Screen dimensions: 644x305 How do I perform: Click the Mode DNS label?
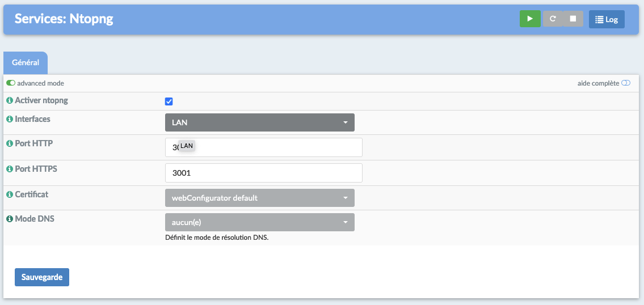click(35, 219)
